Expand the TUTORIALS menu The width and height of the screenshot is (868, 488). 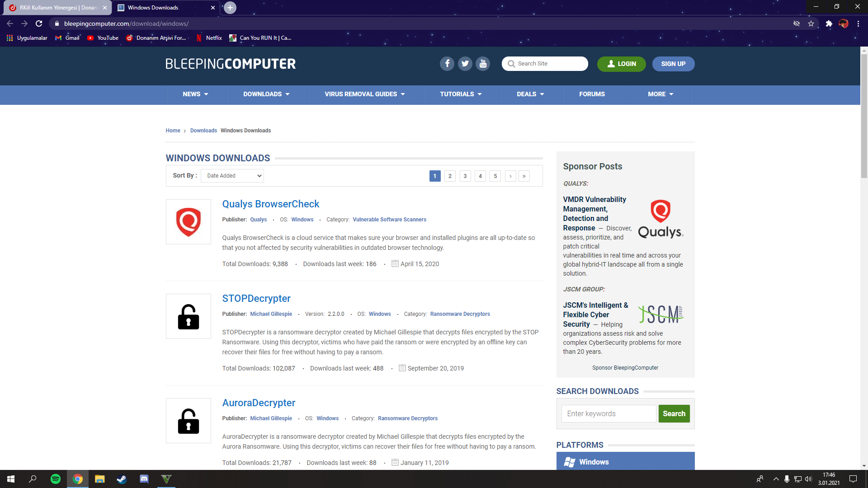[461, 94]
